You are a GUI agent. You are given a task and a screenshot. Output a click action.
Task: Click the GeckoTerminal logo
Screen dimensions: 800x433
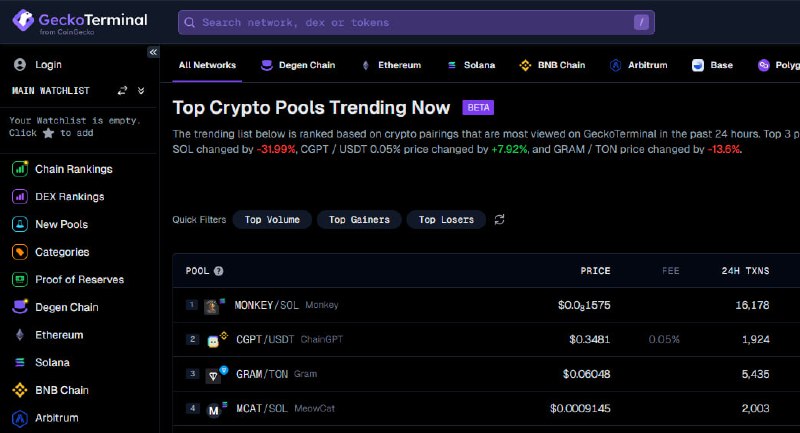(80, 21)
